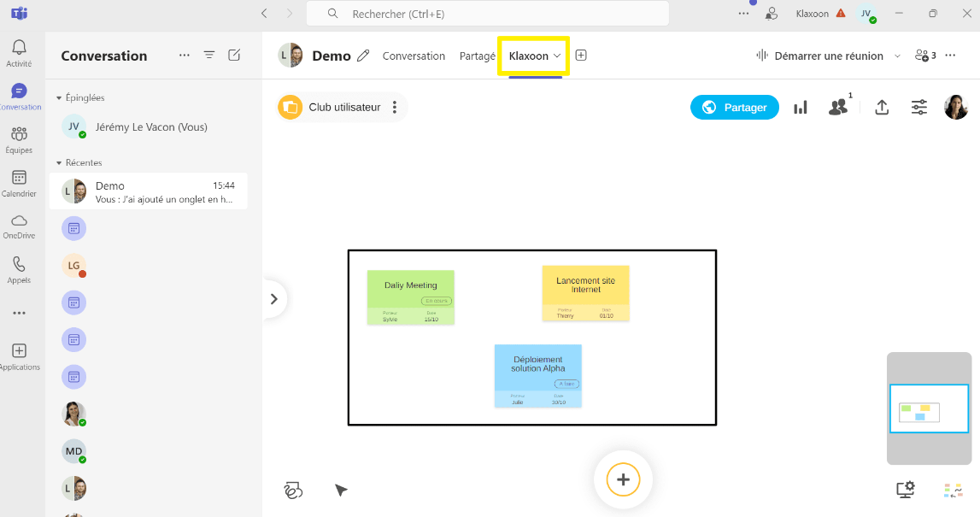Select the cursor pointer tool
The image size is (980, 517).
[341, 491]
